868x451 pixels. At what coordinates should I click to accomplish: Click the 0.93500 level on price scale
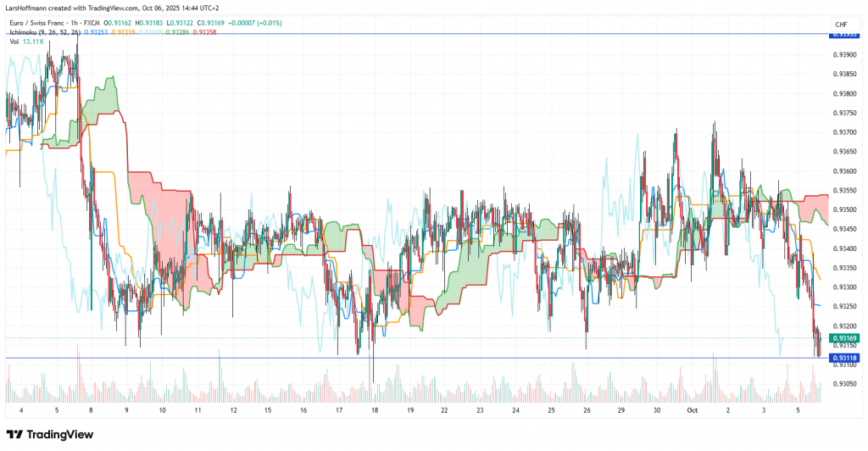pyautogui.click(x=843, y=209)
